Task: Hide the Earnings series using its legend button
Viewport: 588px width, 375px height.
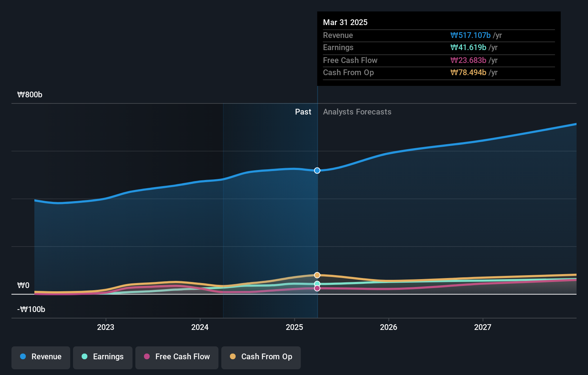Action: (x=102, y=357)
